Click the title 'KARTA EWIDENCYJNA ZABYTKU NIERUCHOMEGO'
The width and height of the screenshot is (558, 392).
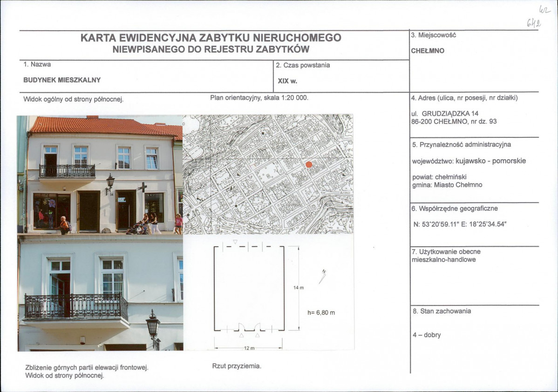[211, 38]
